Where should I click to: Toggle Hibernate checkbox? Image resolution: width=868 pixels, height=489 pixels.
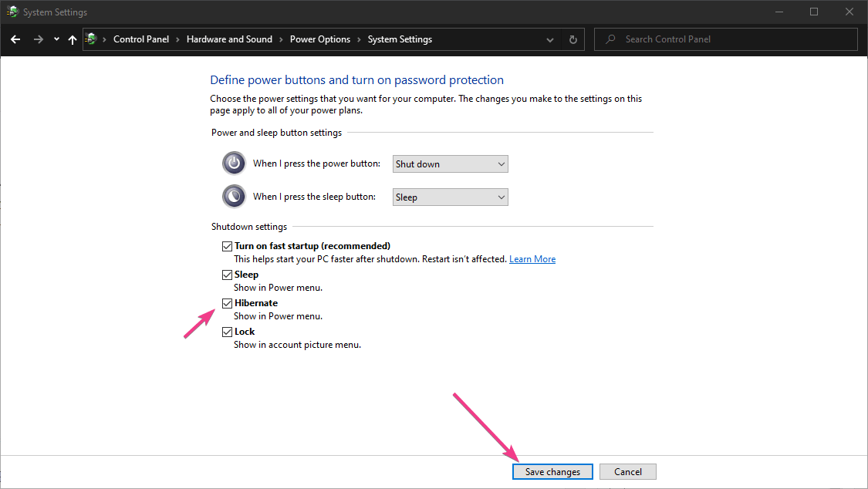pyautogui.click(x=227, y=303)
